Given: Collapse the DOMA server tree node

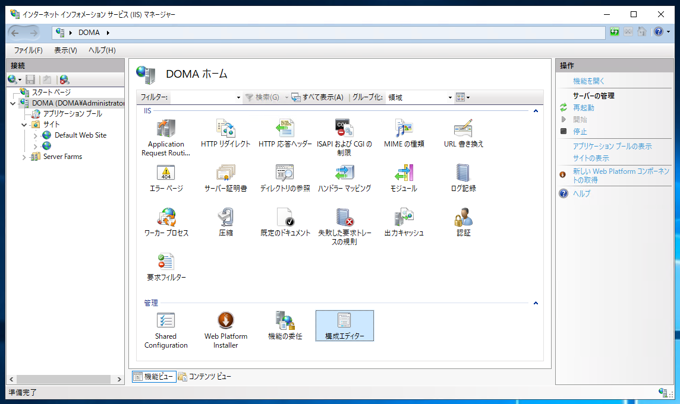Looking at the screenshot, I should (x=13, y=103).
